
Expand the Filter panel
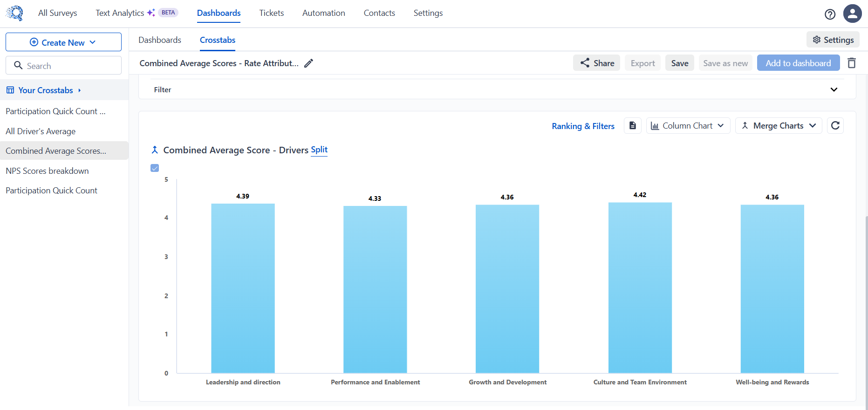pyautogui.click(x=834, y=89)
